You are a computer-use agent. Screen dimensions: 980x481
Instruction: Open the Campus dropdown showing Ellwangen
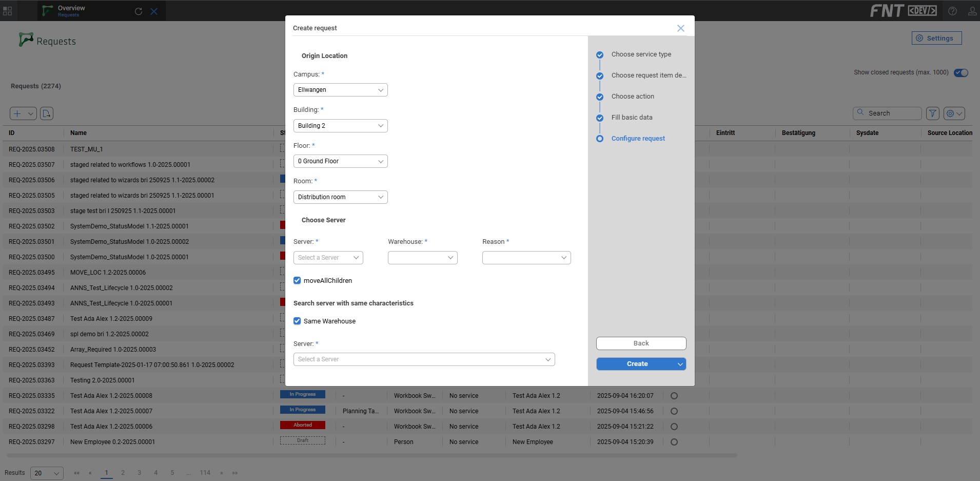pos(340,90)
